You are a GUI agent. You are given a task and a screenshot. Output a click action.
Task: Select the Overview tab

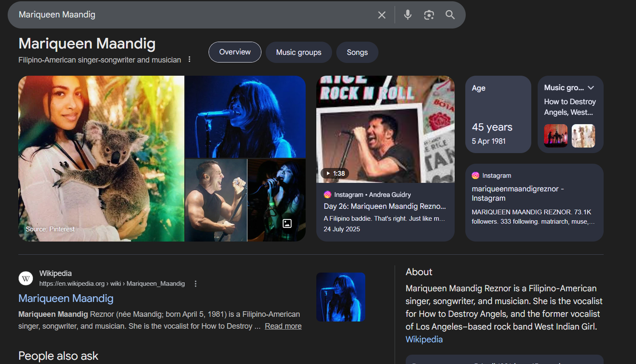235,52
